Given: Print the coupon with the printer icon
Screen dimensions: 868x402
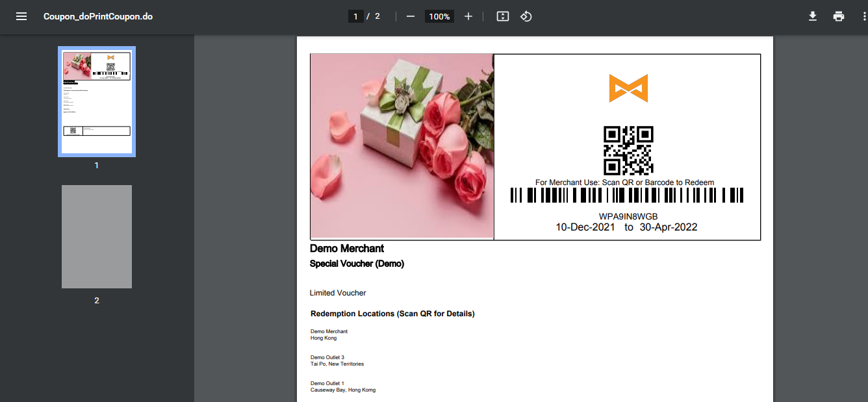Looking at the screenshot, I should pyautogui.click(x=839, y=16).
